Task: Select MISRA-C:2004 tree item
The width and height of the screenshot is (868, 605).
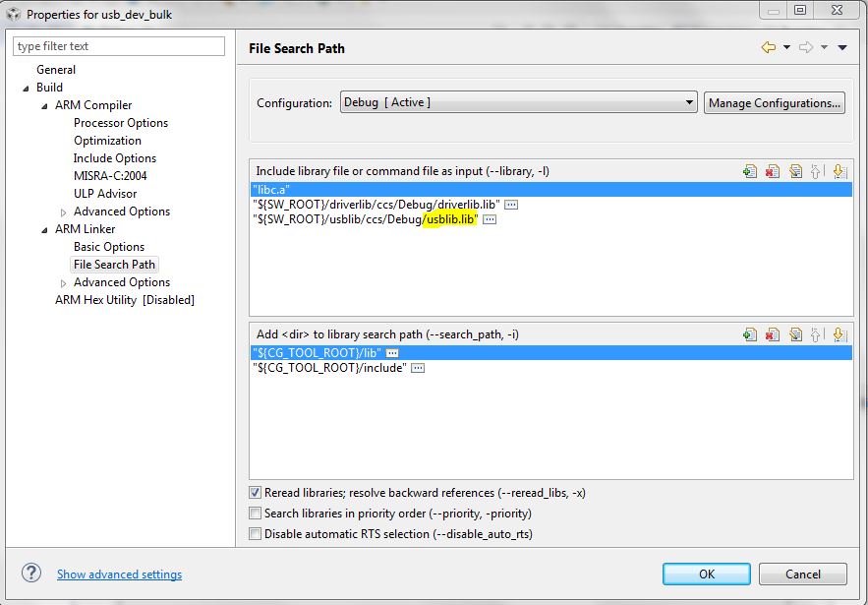Action: point(110,176)
